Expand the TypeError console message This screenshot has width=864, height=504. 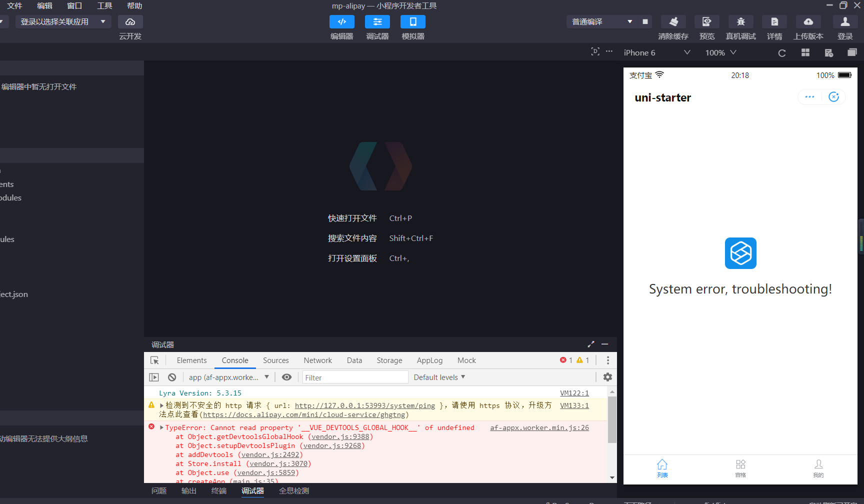tap(161, 428)
